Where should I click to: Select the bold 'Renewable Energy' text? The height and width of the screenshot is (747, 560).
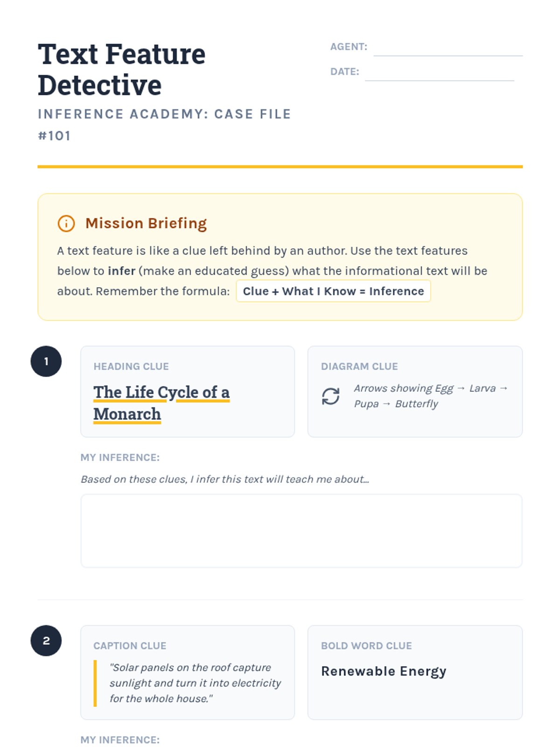coord(384,671)
